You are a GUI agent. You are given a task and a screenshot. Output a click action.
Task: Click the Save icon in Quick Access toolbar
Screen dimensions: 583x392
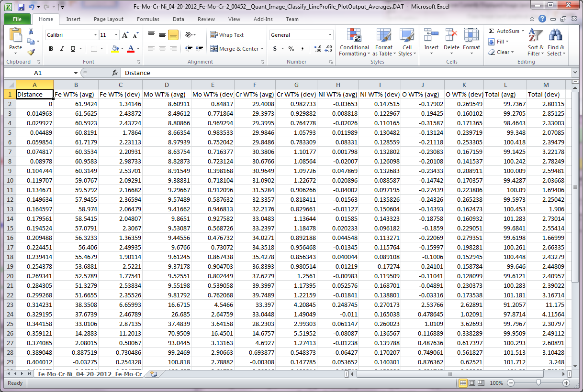point(21,7)
